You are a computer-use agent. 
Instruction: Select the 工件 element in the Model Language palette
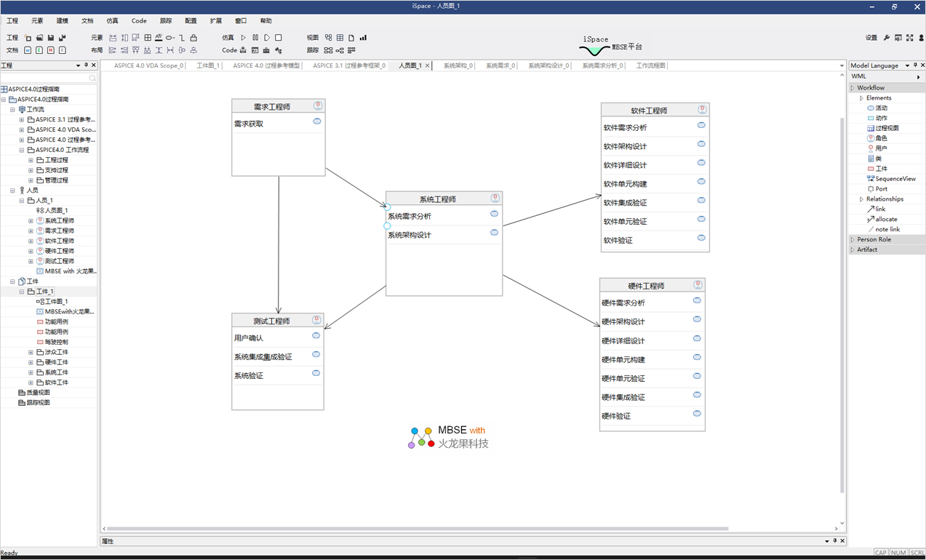877,169
